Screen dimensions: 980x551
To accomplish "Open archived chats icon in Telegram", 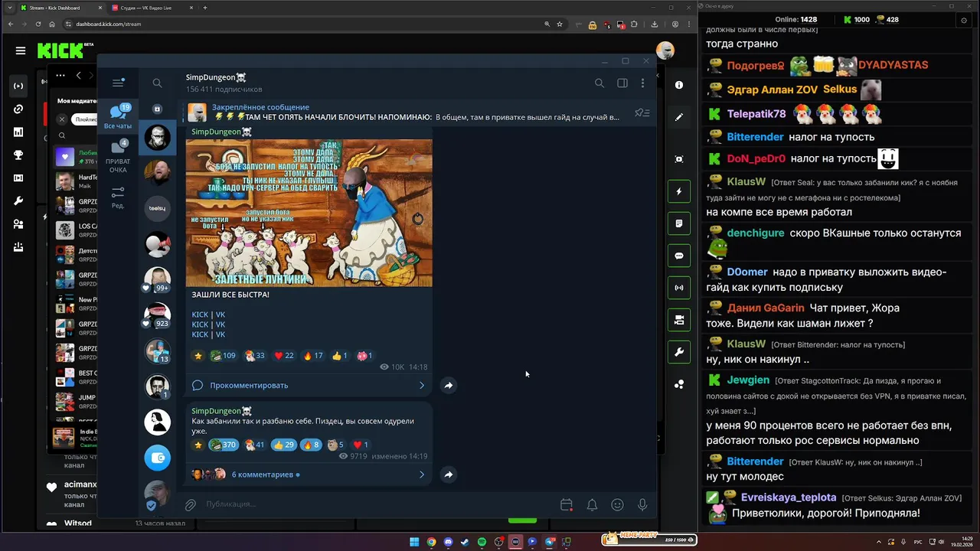I will coord(157,109).
